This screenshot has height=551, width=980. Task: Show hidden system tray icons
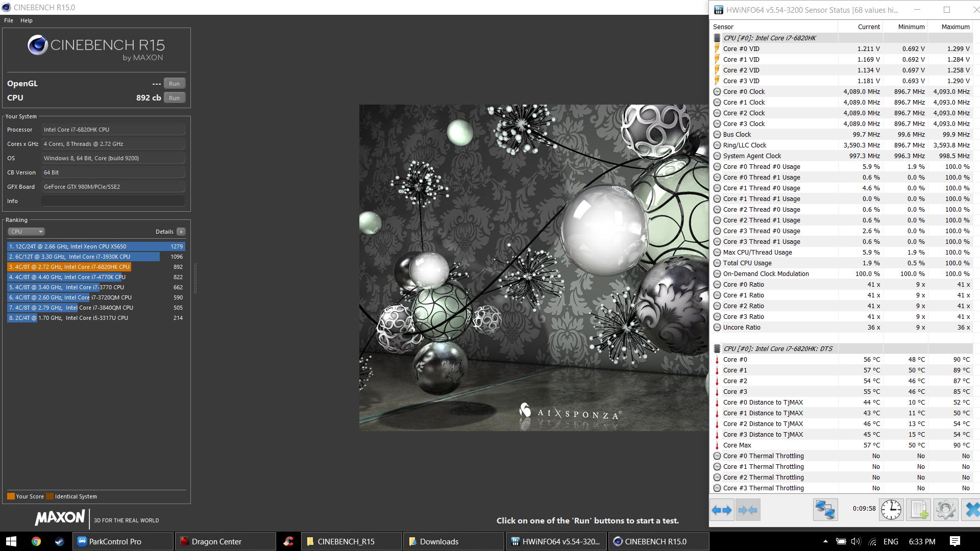(825, 541)
